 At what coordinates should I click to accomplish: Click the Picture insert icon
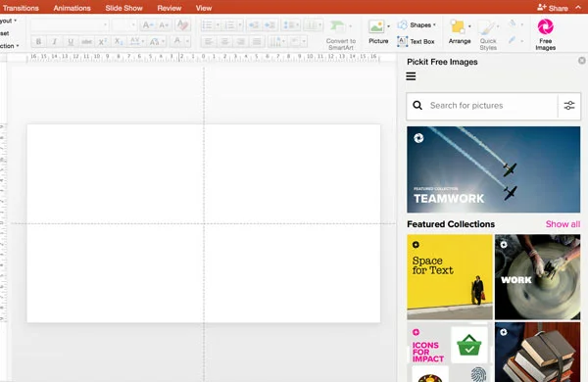click(375, 27)
